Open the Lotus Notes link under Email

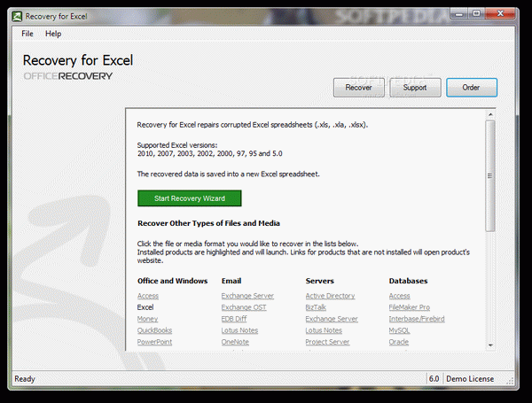239,330
